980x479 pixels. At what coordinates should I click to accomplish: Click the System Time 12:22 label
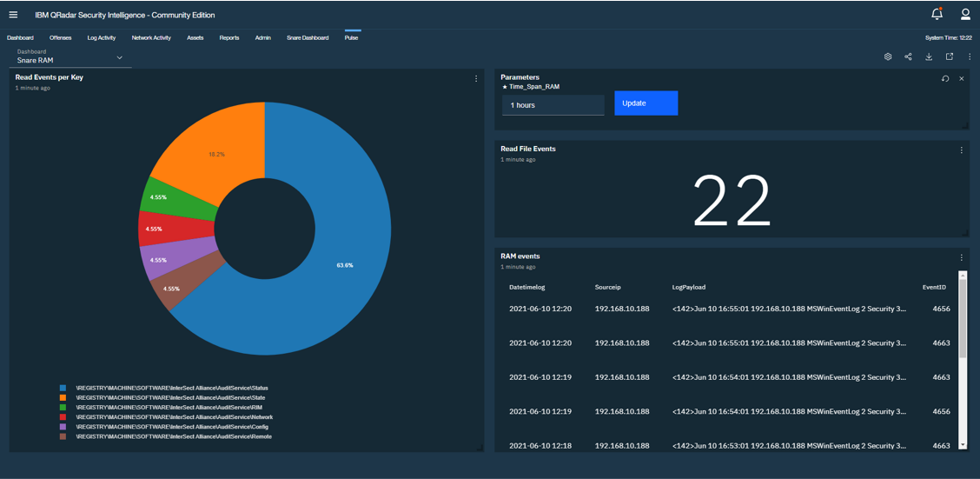pos(948,37)
